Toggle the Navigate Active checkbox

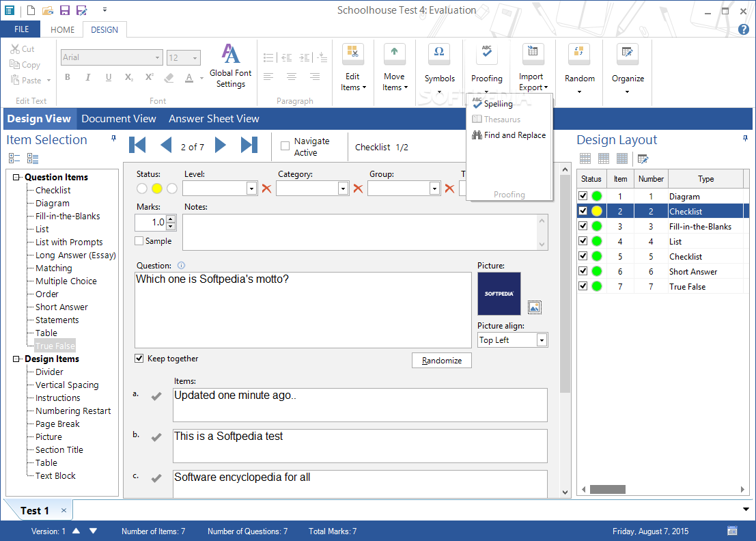coord(285,145)
